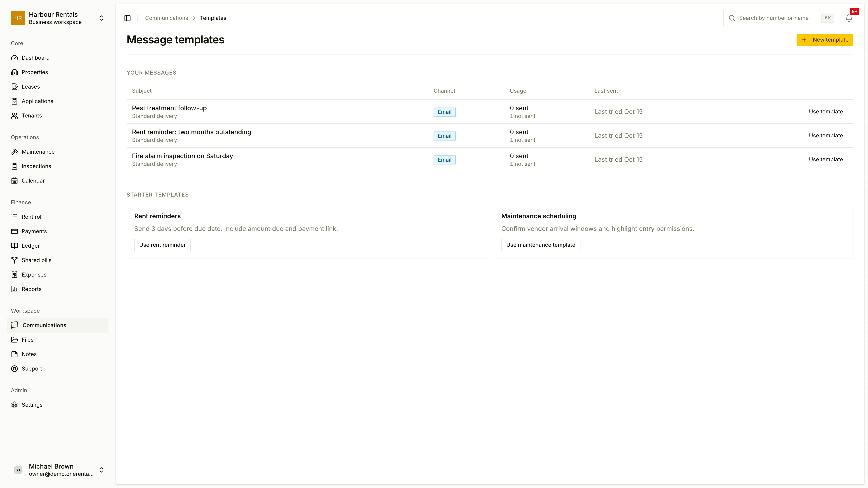
Task: Click Rent reminder: two months outstanding subject
Action: point(191,132)
